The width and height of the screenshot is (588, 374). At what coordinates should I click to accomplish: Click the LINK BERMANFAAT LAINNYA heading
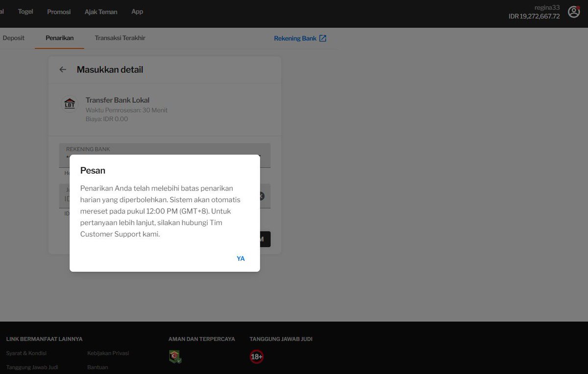[x=44, y=339]
